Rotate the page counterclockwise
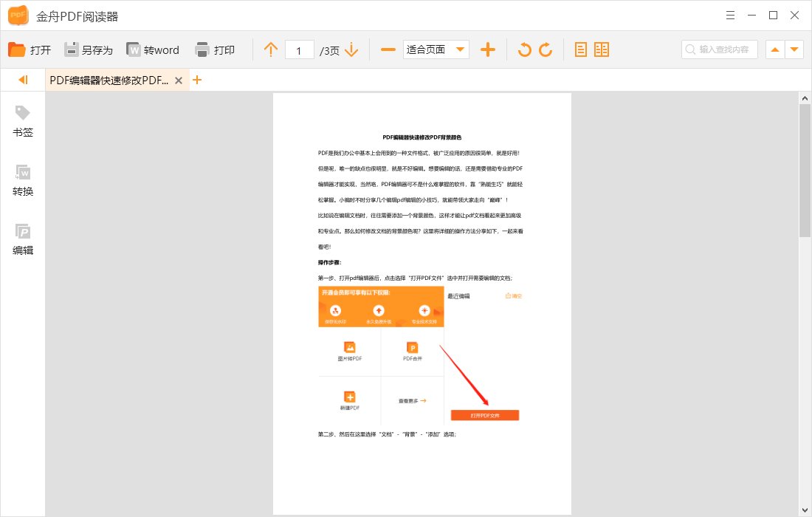This screenshot has height=517, width=812. click(x=524, y=49)
